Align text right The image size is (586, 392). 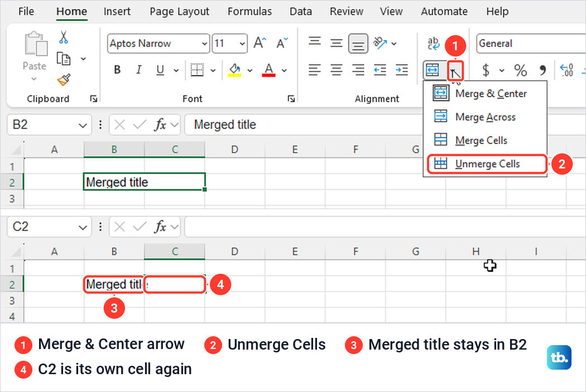(x=358, y=70)
